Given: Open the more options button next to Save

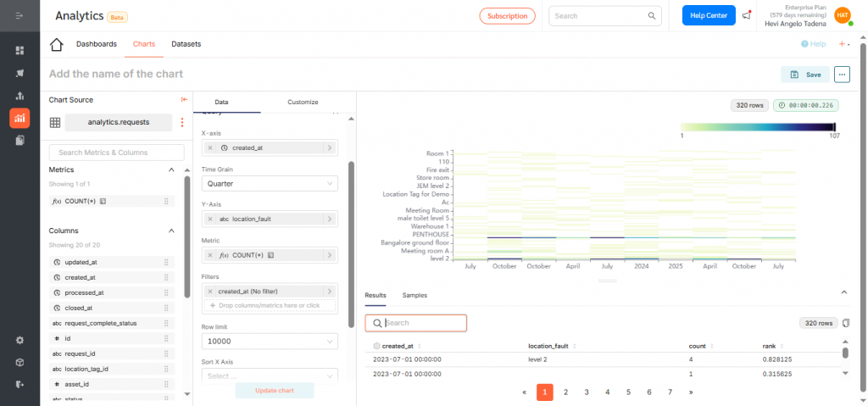Looking at the screenshot, I should (x=842, y=75).
